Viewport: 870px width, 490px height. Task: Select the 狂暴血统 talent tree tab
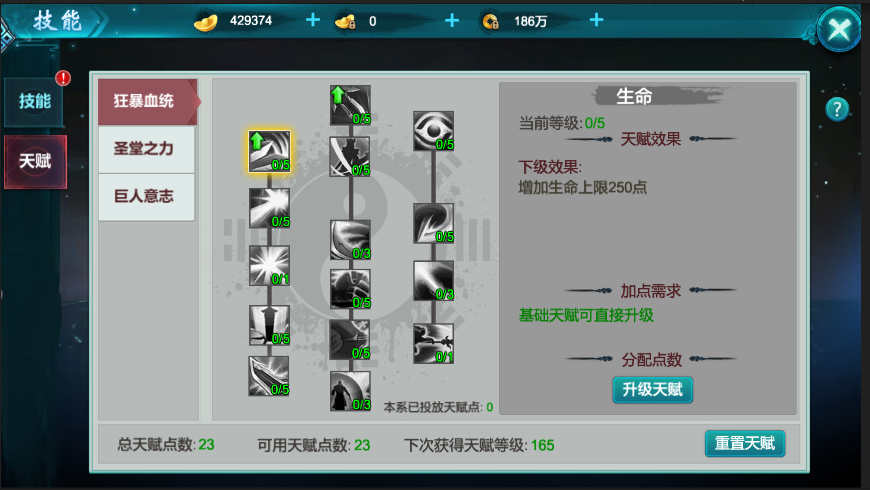[x=147, y=102]
